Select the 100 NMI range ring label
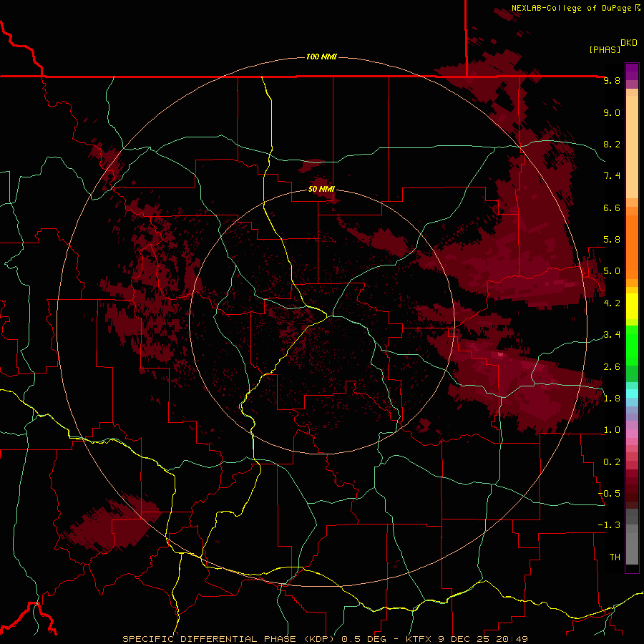644x644 pixels. (x=321, y=57)
